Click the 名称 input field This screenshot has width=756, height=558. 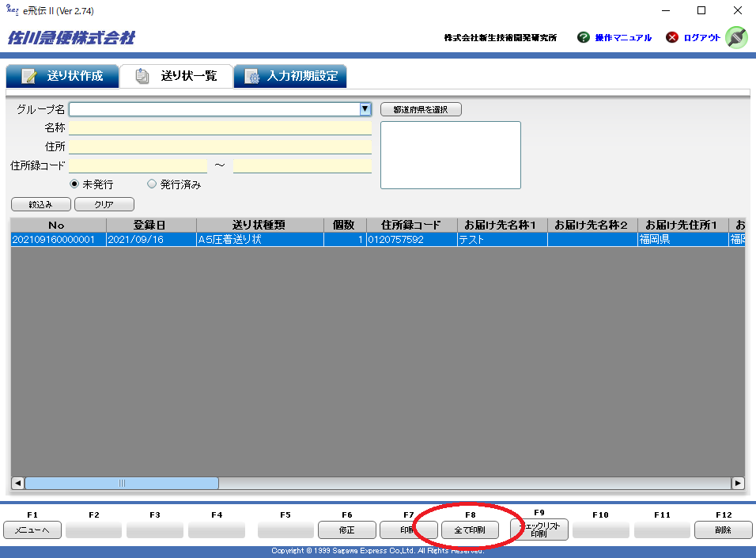(x=220, y=128)
